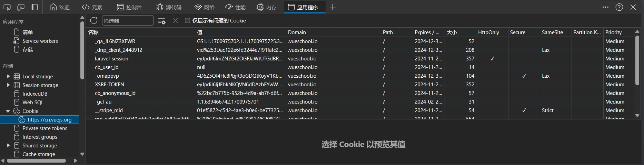Sort cookies by Expires column
Screen dimensions: 644x165
pyautogui.click(x=428, y=32)
